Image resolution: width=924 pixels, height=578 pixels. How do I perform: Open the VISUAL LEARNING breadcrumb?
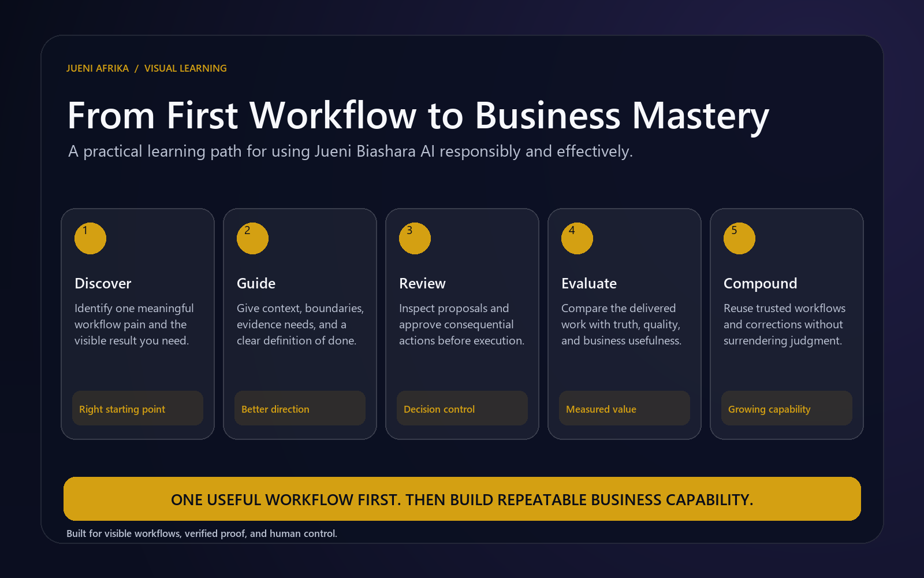click(x=185, y=68)
